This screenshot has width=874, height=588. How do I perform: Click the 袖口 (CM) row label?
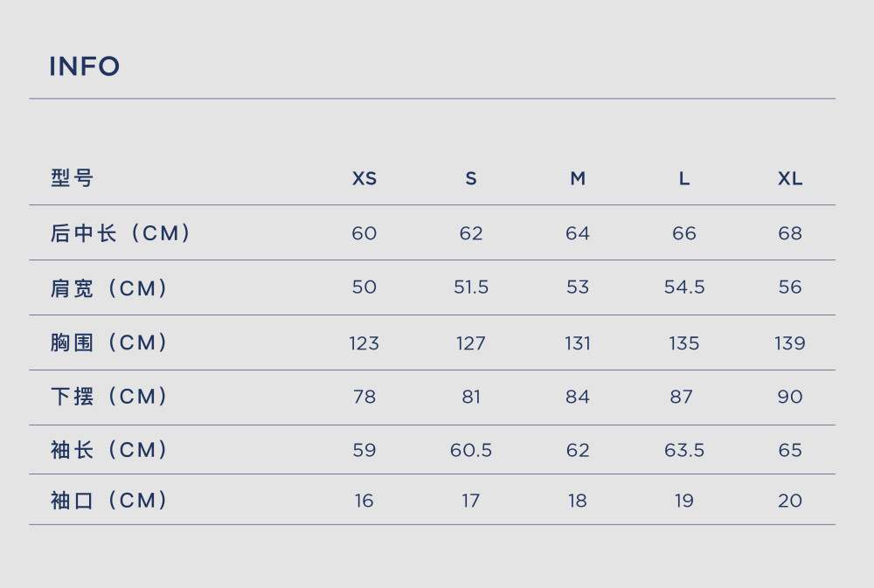click(109, 500)
